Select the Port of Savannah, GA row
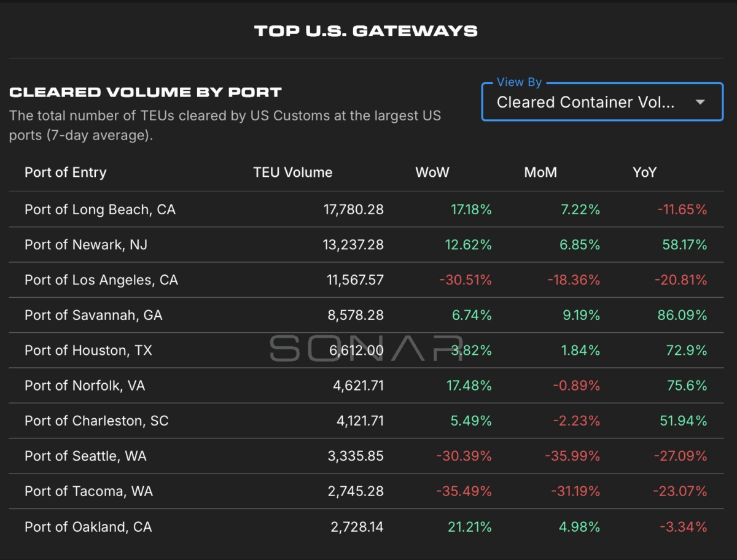This screenshot has height=560, width=737. point(366,315)
